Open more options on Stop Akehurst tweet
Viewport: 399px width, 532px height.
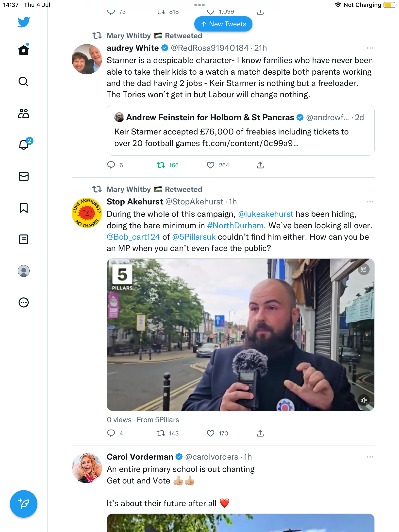point(370,202)
